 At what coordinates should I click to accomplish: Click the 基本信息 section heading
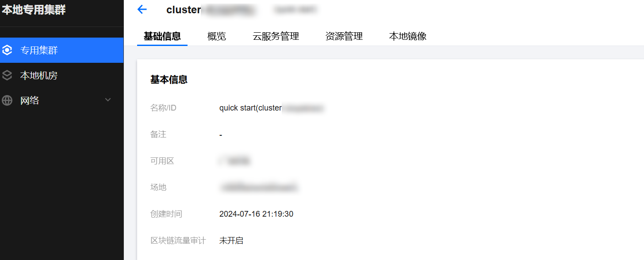169,80
